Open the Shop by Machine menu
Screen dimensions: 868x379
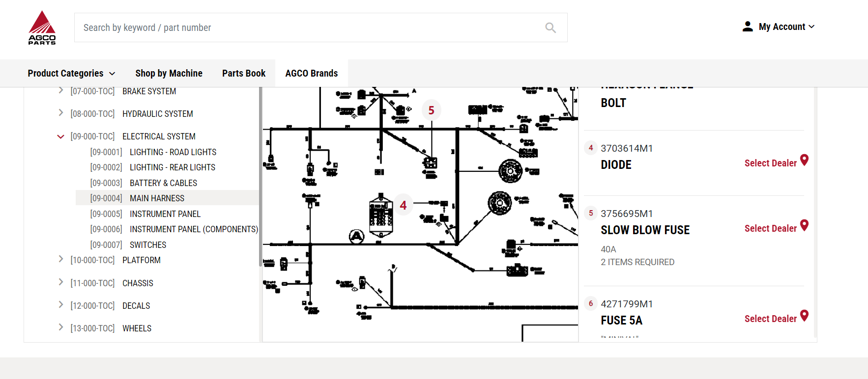pyautogui.click(x=169, y=73)
